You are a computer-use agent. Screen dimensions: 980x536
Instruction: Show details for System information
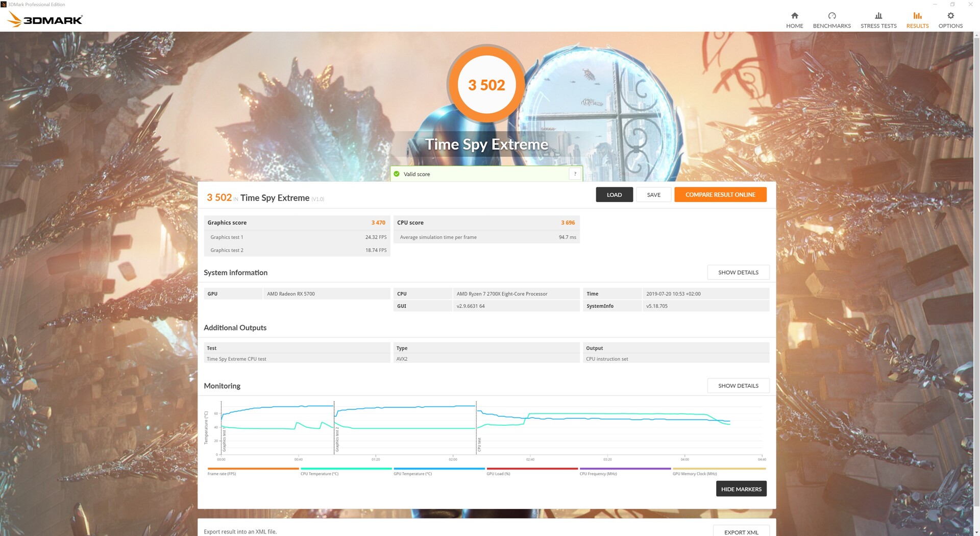(x=738, y=273)
